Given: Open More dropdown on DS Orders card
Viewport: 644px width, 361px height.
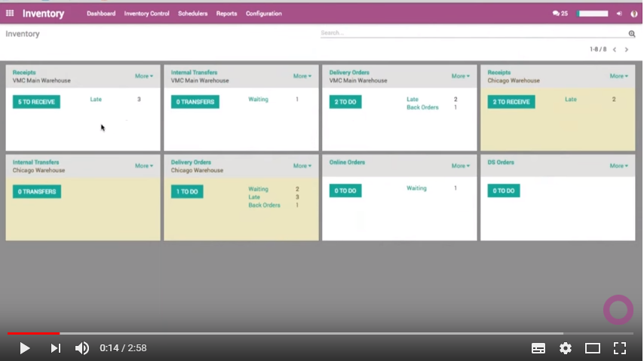Looking at the screenshot, I should point(618,166).
